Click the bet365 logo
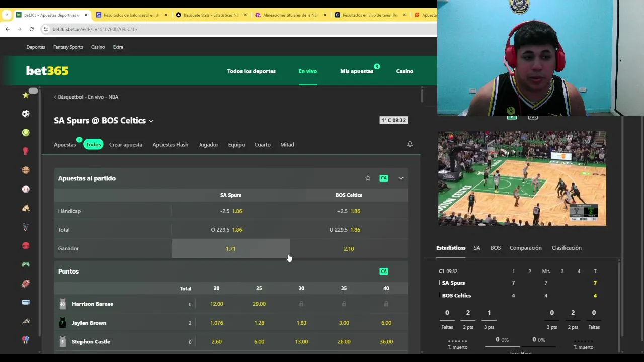Viewport: 644px width, 362px height. [47, 71]
